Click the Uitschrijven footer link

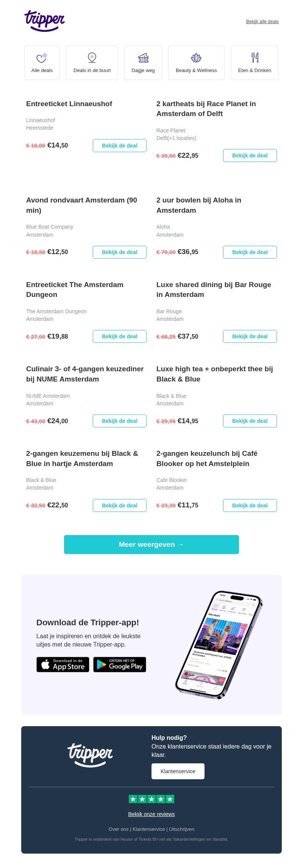pyautogui.click(x=182, y=829)
